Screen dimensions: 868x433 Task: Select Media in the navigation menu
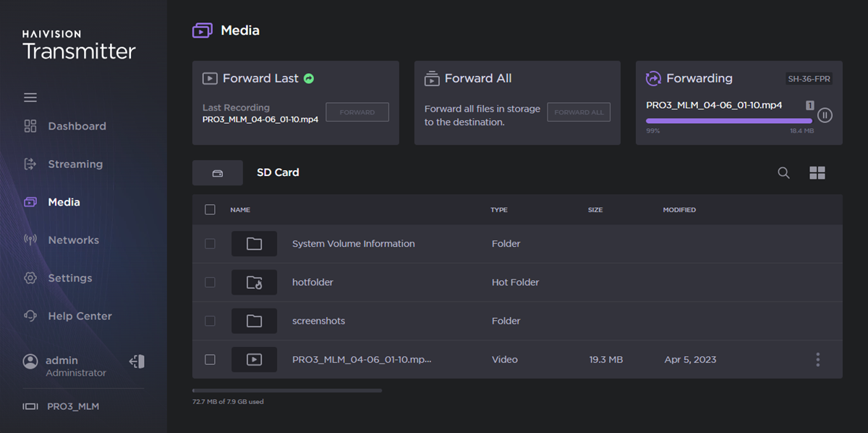click(64, 202)
